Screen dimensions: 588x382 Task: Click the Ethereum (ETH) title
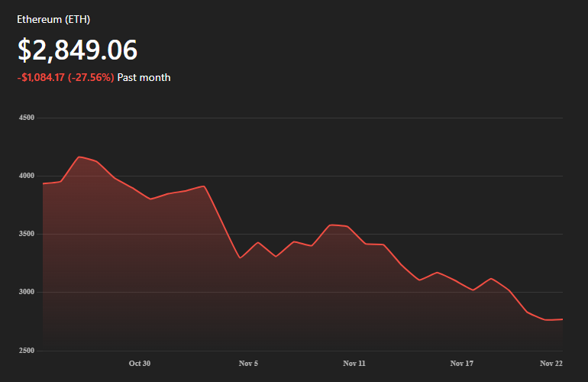tap(53, 19)
